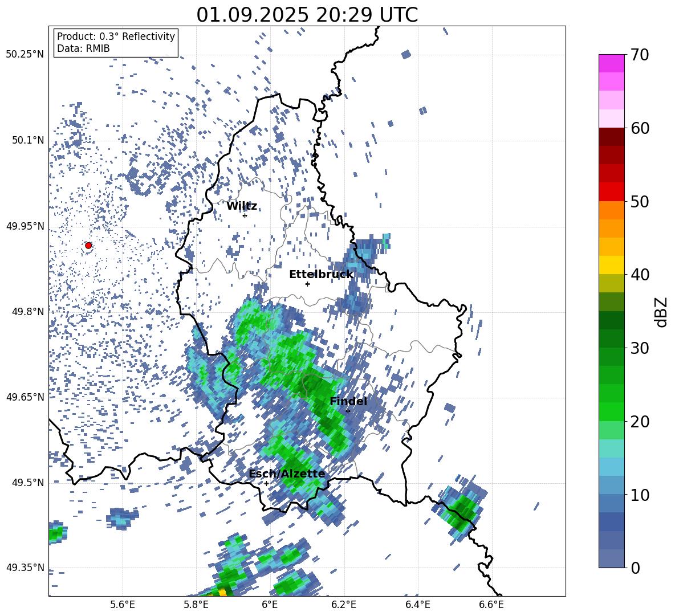Click the 50.25°N latitude label
Screen dimensions: 675x616
(25, 54)
